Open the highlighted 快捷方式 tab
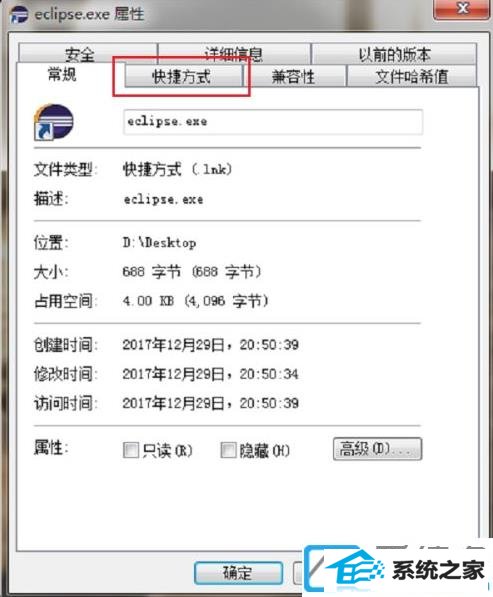 182,77
